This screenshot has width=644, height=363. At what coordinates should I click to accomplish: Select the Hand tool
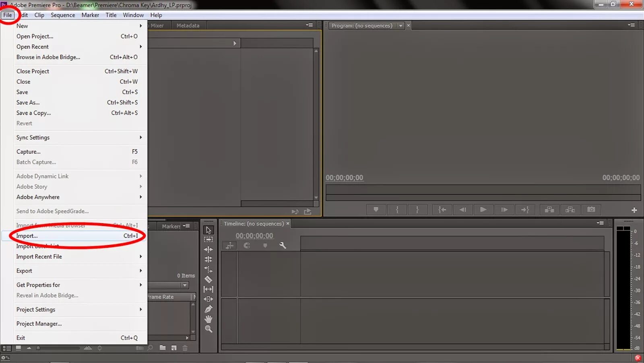(208, 319)
